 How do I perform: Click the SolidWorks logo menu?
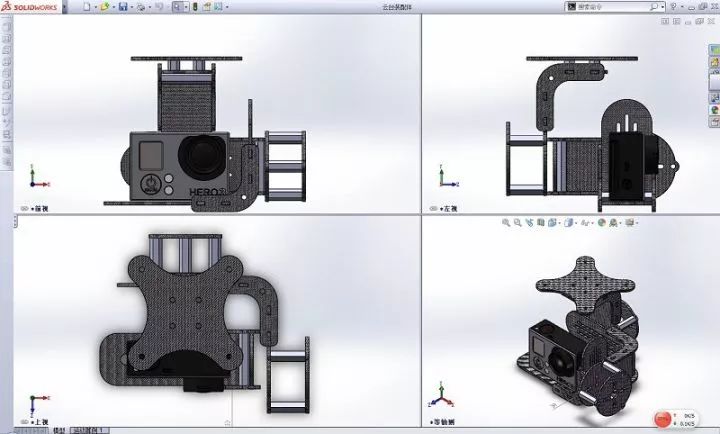tap(30, 7)
